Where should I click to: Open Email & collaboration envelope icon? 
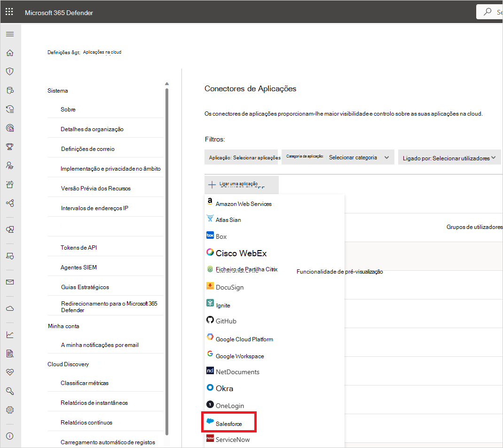click(x=10, y=282)
